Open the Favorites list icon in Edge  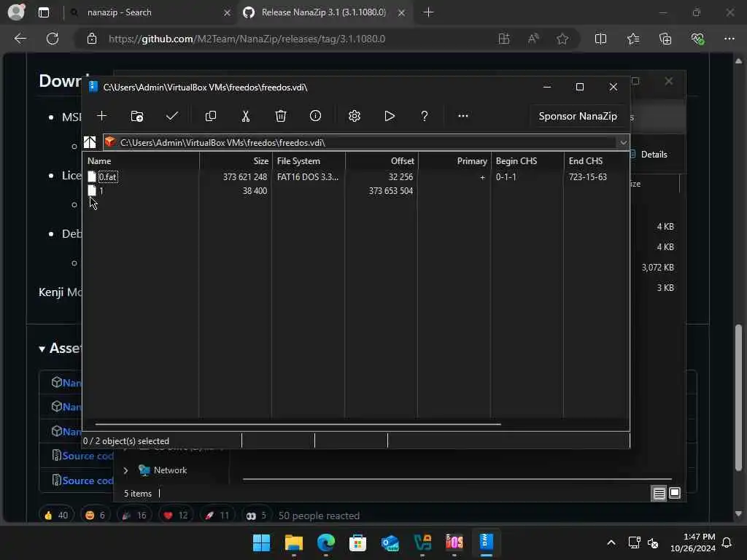pos(632,39)
